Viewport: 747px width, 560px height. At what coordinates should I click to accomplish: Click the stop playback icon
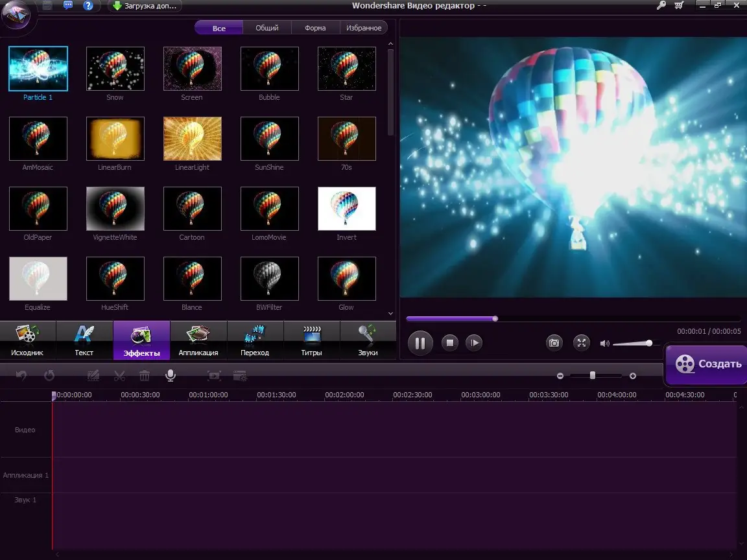coord(450,343)
